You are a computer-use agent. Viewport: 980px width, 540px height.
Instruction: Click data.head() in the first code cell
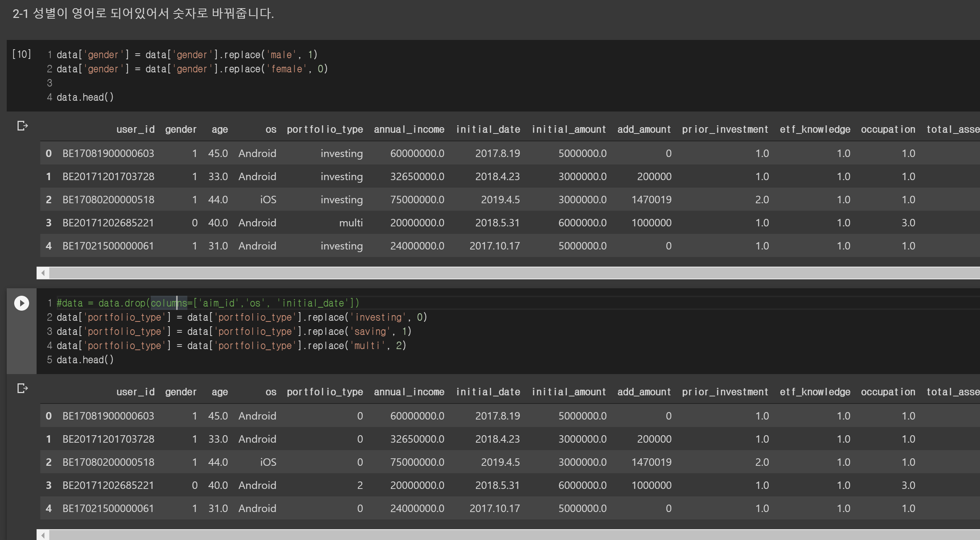(85, 97)
